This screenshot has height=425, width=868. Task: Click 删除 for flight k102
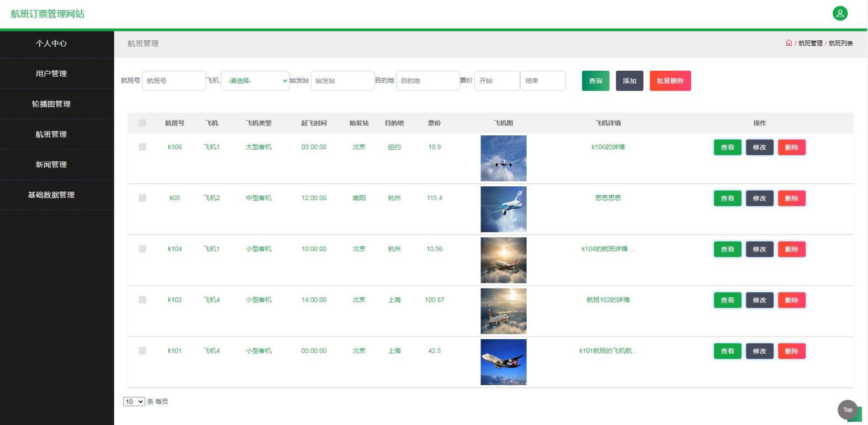point(791,300)
